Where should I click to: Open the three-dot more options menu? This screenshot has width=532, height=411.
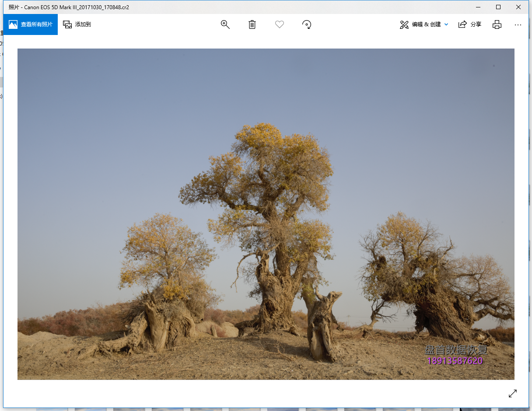coord(518,24)
